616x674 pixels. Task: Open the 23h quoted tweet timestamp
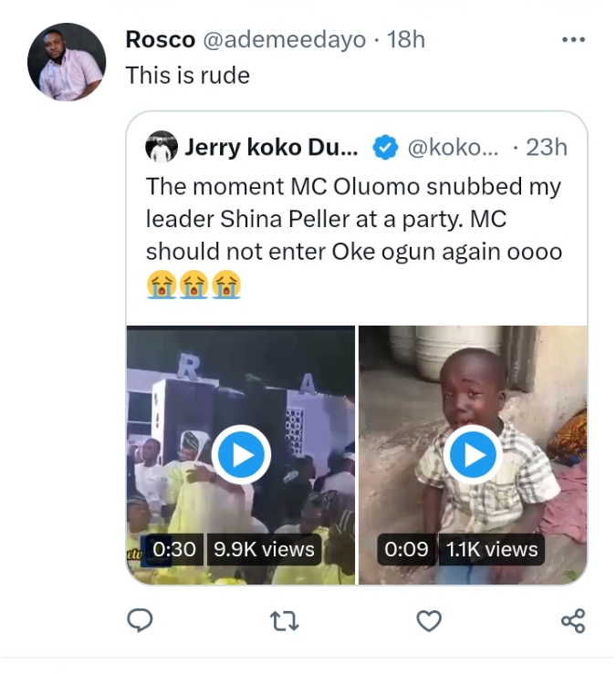pos(546,147)
